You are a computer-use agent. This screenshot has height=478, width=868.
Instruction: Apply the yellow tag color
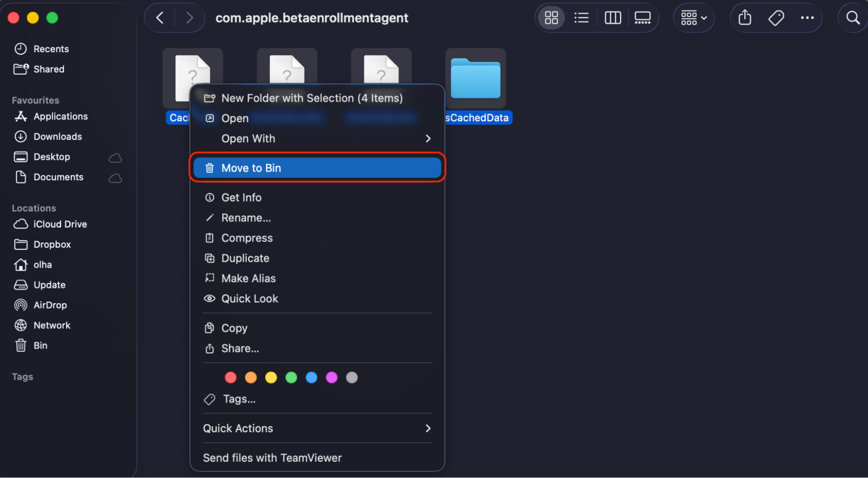click(x=271, y=378)
